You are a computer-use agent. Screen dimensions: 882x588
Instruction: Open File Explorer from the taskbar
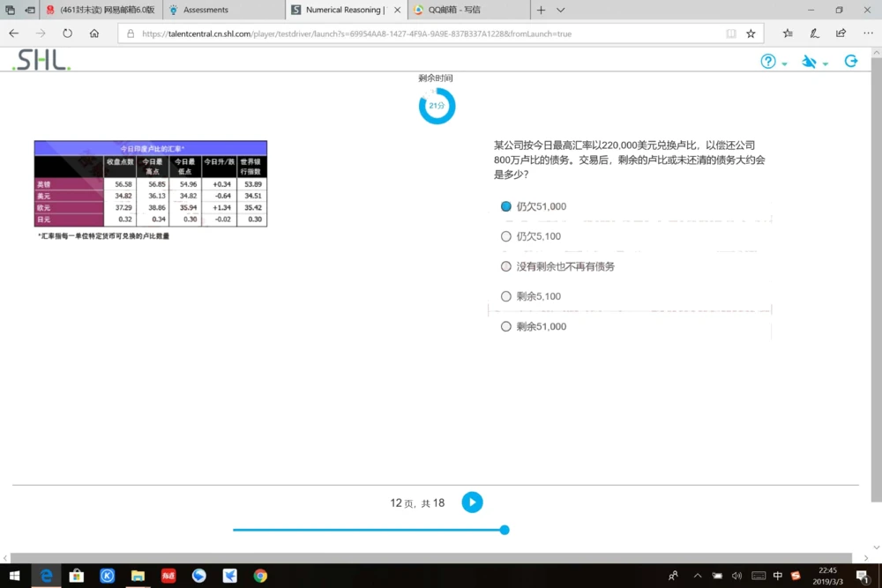tap(138, 576)
